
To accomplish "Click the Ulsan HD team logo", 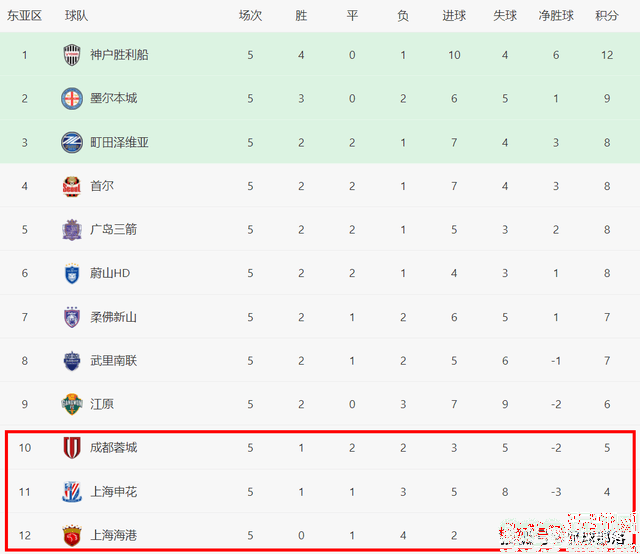I will click(x=72, y=273).
